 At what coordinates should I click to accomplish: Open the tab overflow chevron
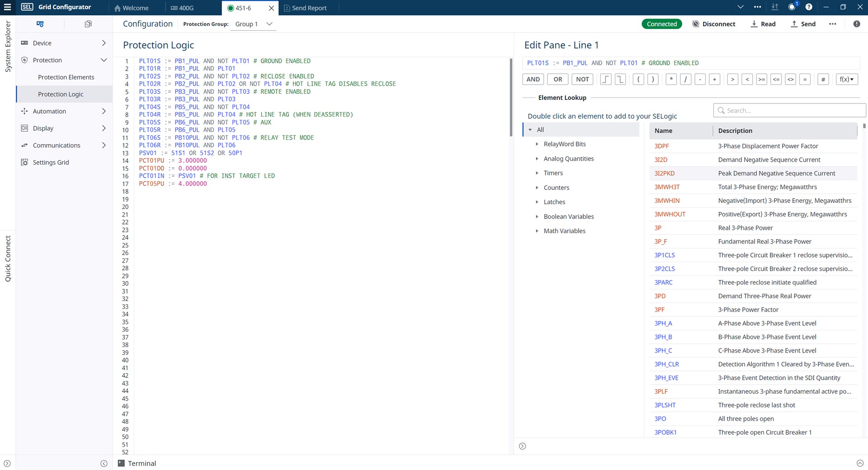741,7
